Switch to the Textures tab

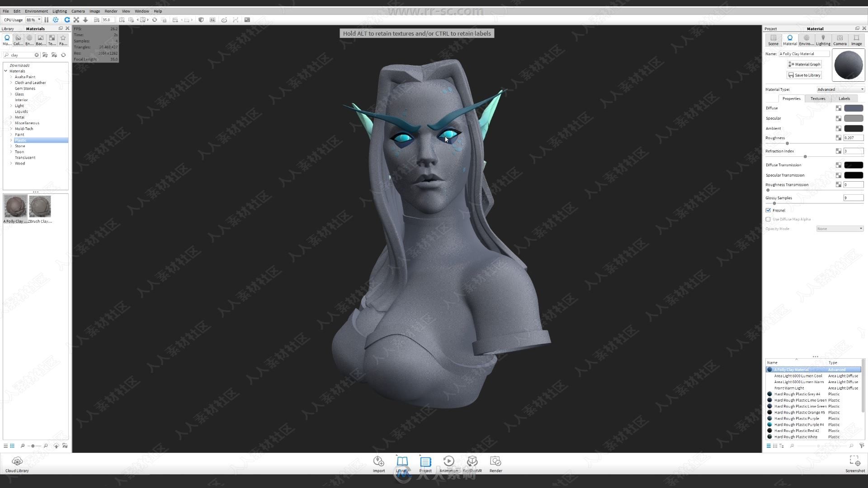(x=817, y=99)
